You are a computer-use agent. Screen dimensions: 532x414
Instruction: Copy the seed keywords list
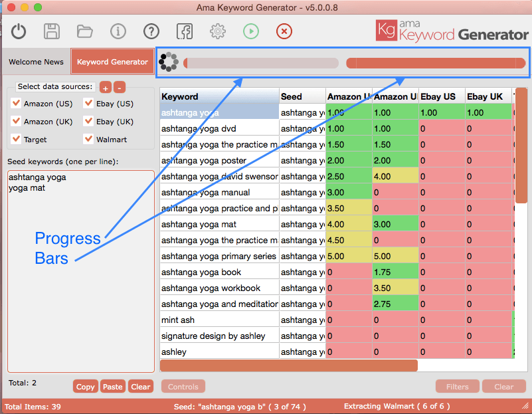point(85,387)
